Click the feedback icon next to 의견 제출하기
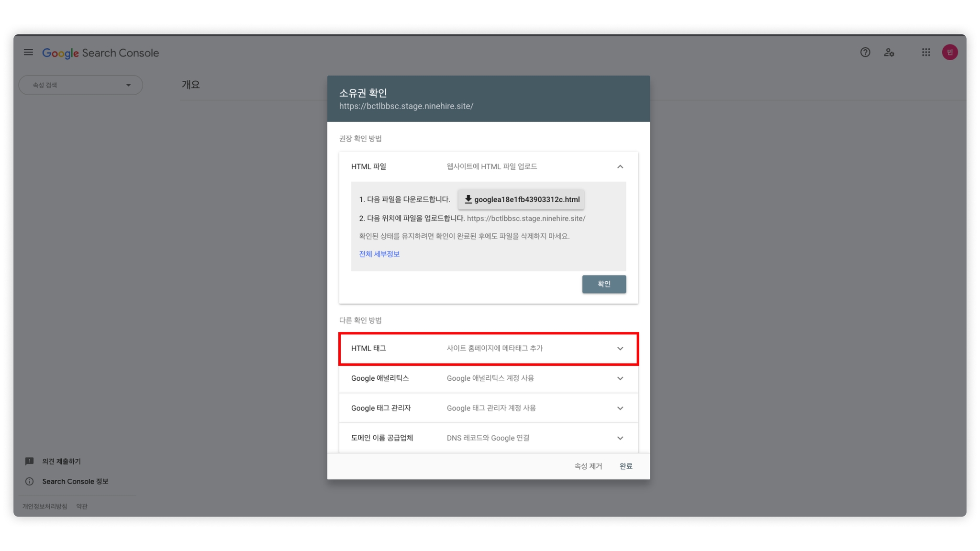The image size is (980, 551). tap(29, 461)
